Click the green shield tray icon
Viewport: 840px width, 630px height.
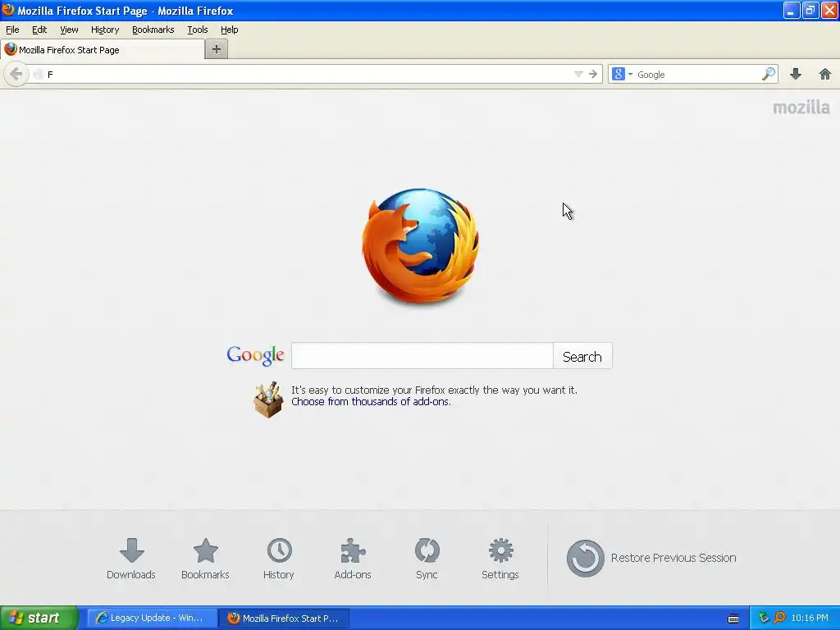pyautogui.click(x=764, y=618)
